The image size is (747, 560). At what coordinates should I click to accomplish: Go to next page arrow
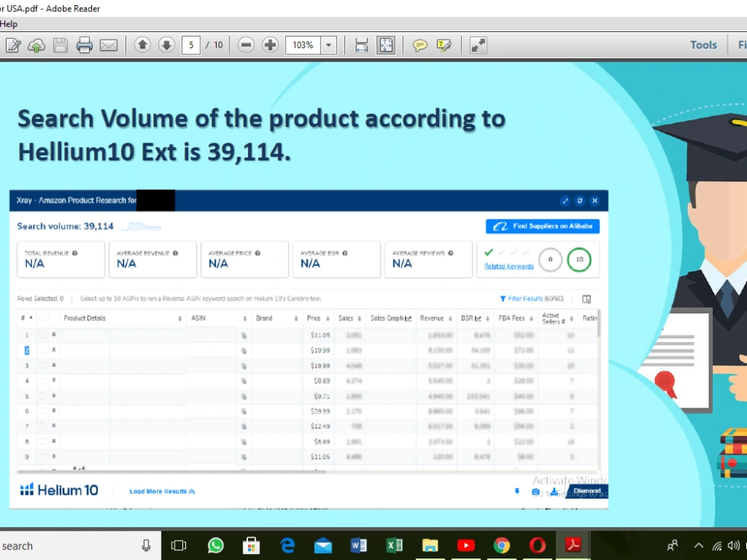(x=167, y=46)
